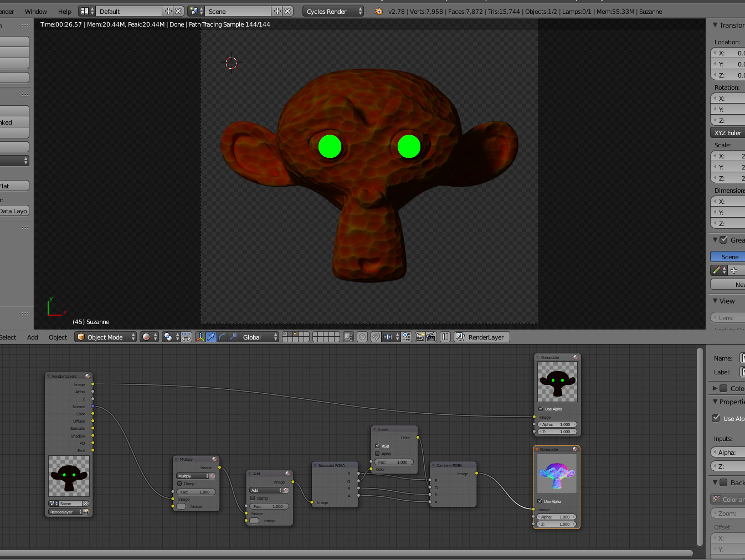
Task: Pause the rendered viewport preview
Action: pos(445,337)
